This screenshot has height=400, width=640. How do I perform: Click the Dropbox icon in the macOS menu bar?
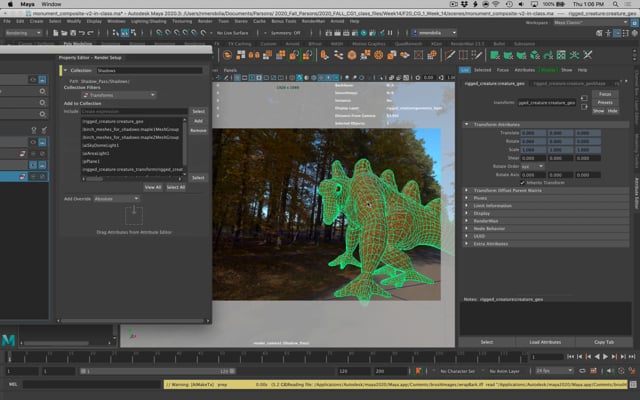pyautogui.click(x=464, y=4)
